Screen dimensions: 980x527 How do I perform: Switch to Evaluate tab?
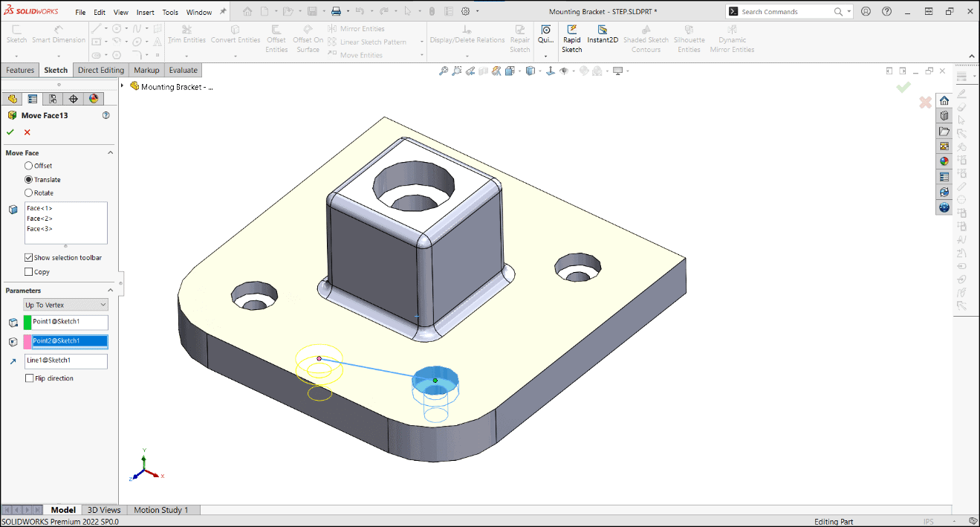click(183, 70)
